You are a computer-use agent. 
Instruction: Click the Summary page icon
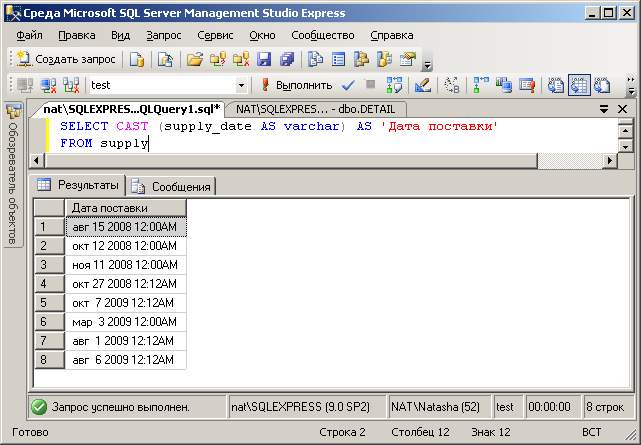338,60
